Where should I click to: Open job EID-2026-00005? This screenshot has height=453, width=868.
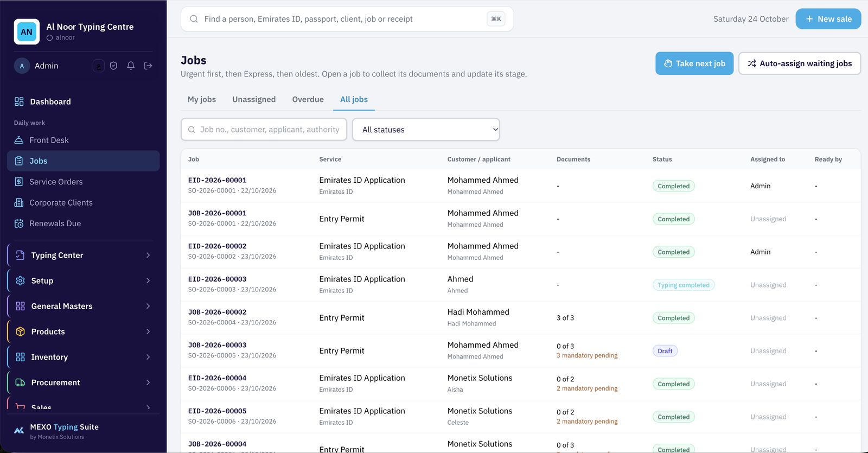[x=521, y=417]
